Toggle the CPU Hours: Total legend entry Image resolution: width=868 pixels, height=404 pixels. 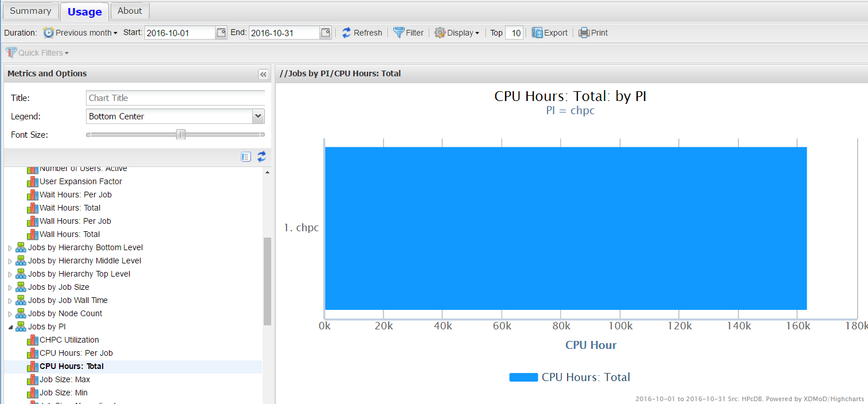(x=570, y=377)
